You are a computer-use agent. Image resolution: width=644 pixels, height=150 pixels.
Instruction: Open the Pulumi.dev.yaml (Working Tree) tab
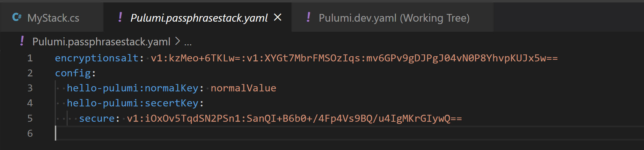pyautogui.click(x=393, y=17)
